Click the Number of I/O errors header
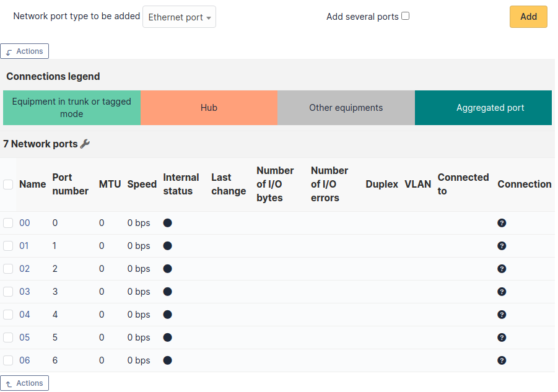Image resolution: width=558 pixels, height=392 pixels. (329, 185)
